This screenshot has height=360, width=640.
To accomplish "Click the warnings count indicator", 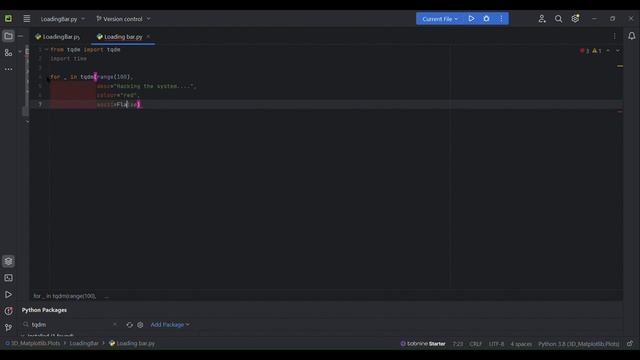I will tap(597, 51).
